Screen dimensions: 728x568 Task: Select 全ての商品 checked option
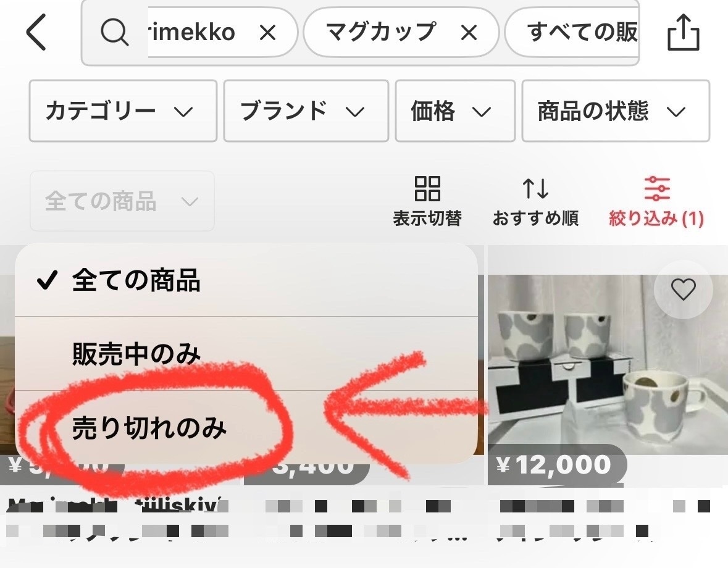tap(246, 280)
